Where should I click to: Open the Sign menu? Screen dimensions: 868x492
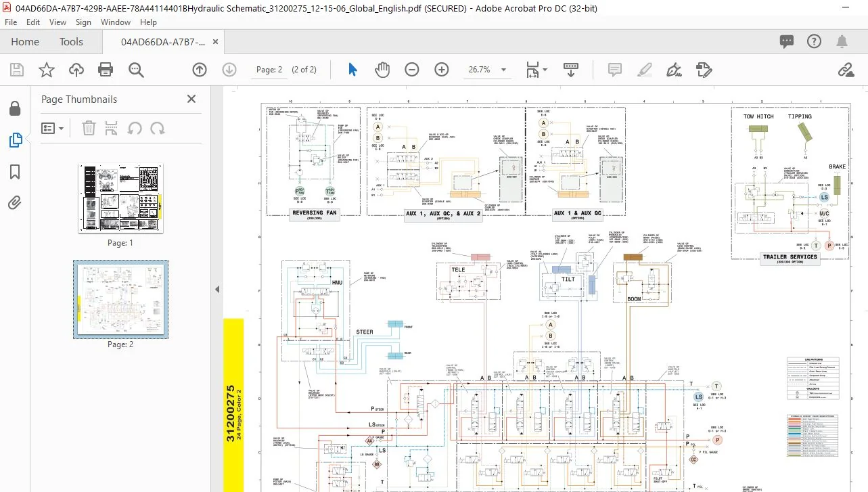pyautogui.click(x=83, y=22)
